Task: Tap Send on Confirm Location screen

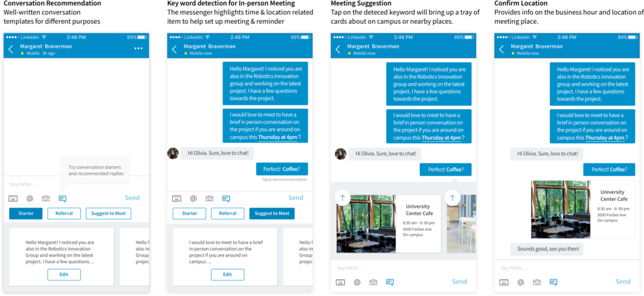Action: pyautogui.click(x=623, y=282)
